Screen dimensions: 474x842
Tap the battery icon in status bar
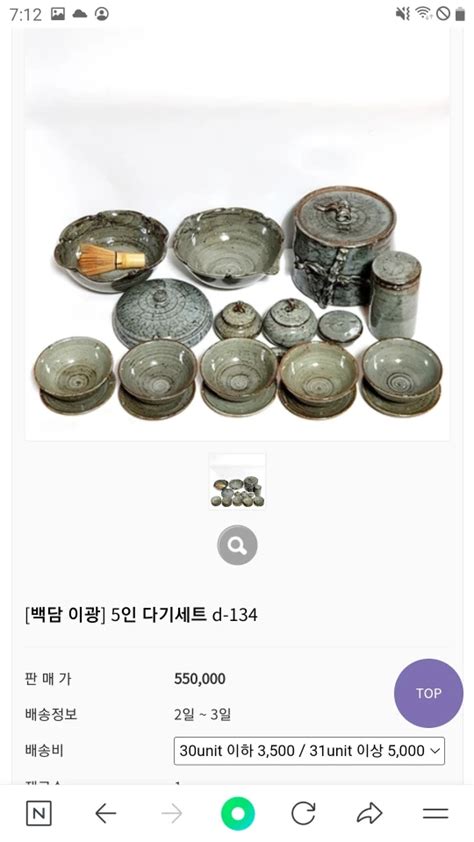tap(460, 14)
